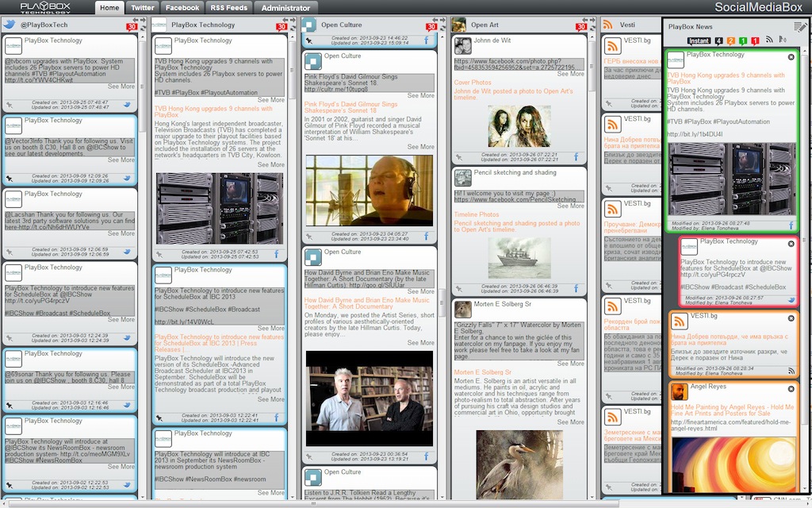Screen dimensions: 812x508
Task: Toggle the Instant filter in PlayBox News
Action: pos(699,41)
